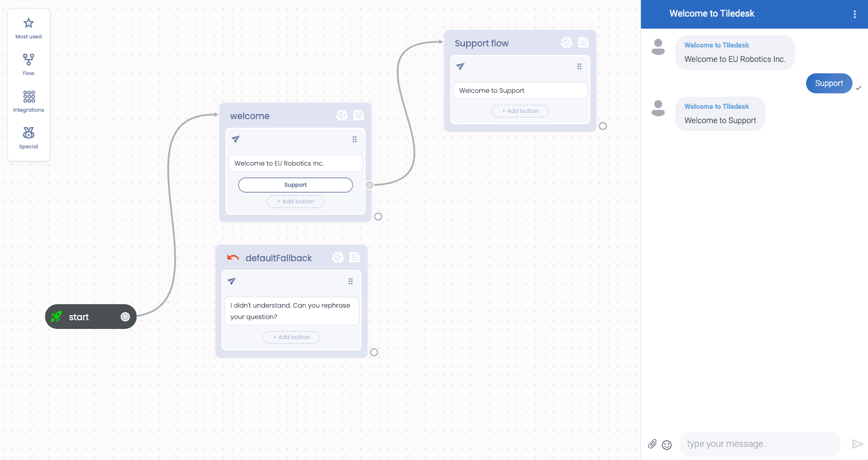
Task: Click the Support flow output connector
Action: [x=603, y=126]
